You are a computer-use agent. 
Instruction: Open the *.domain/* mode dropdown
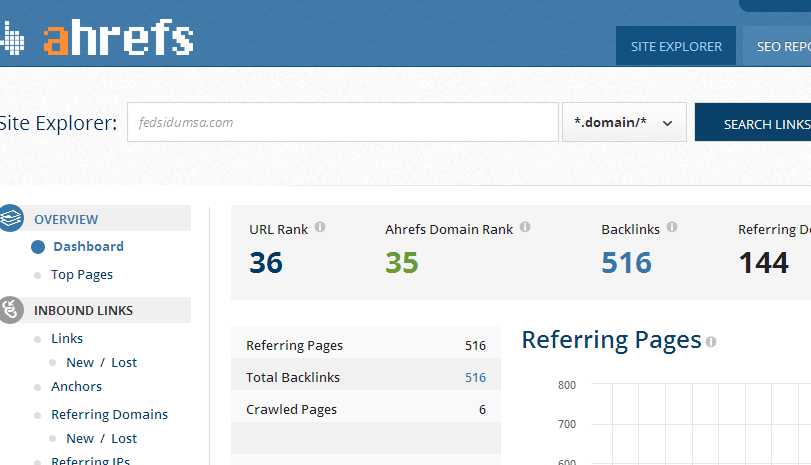[624, 123]
